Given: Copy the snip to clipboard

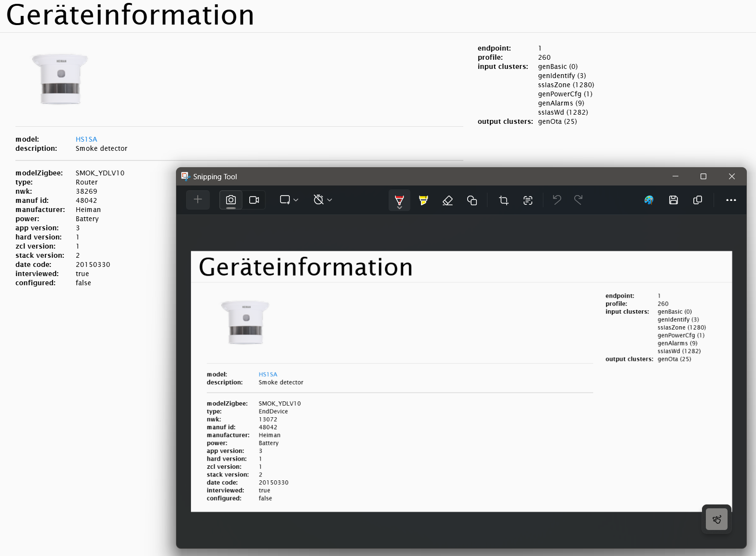Looking at the screenshot, I should click(x=698, y=200).
